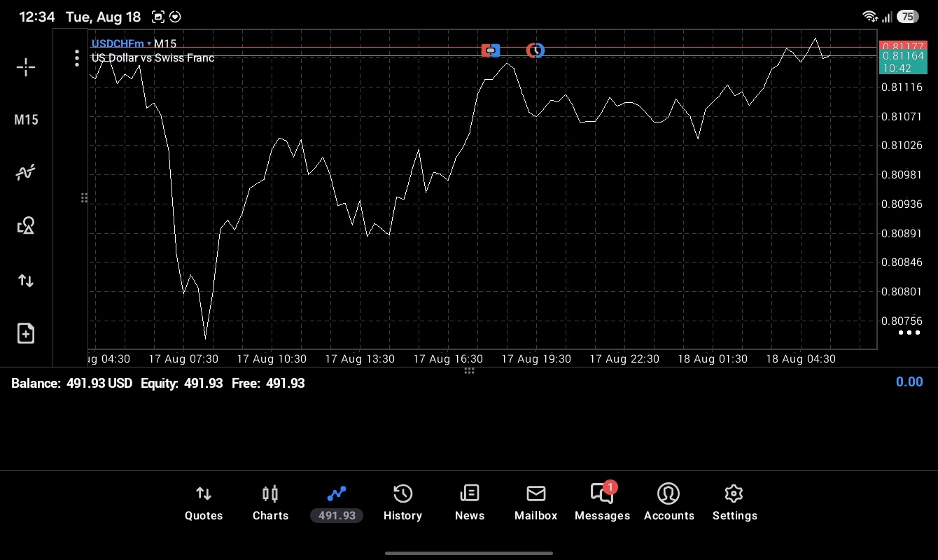Tap the trade arrows icon in sidebar
Image resolution: width=938 pixels, height=560 pixels.
point(26,281)
